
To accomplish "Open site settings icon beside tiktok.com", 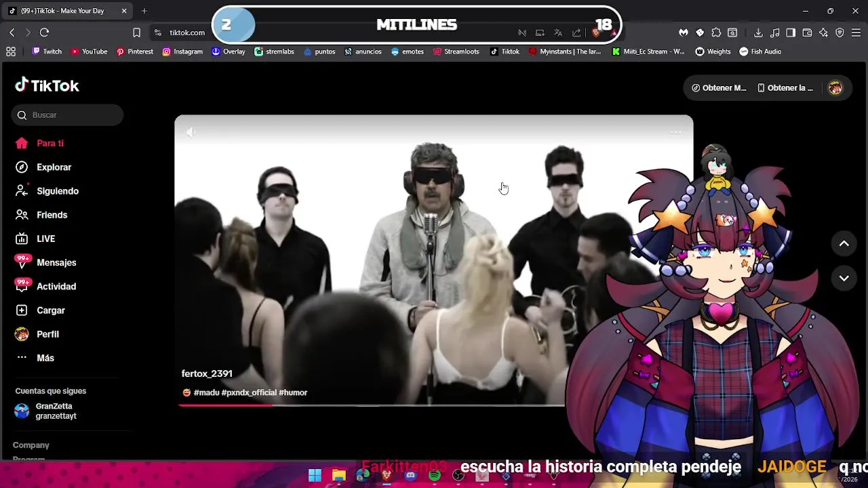I will point(158,33).
